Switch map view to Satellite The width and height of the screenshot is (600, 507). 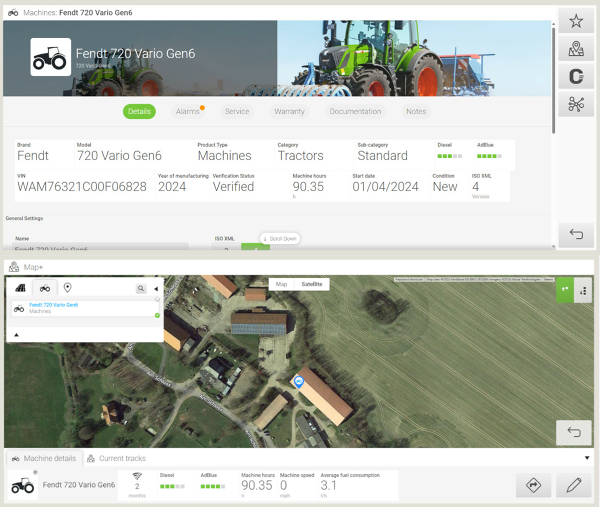coord(312,284)
